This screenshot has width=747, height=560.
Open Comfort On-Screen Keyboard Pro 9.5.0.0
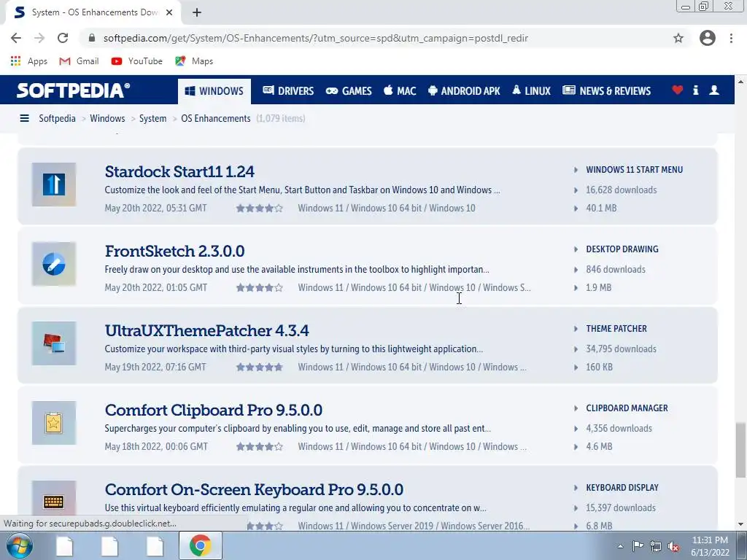coord(254,489)
